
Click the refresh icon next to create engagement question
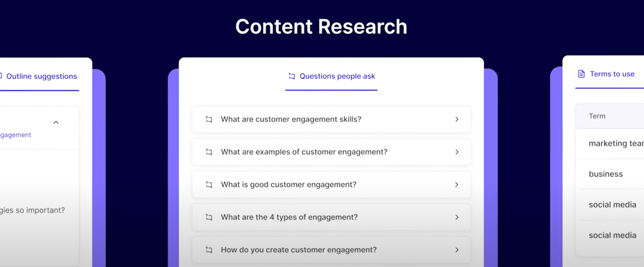coord(208,250)
